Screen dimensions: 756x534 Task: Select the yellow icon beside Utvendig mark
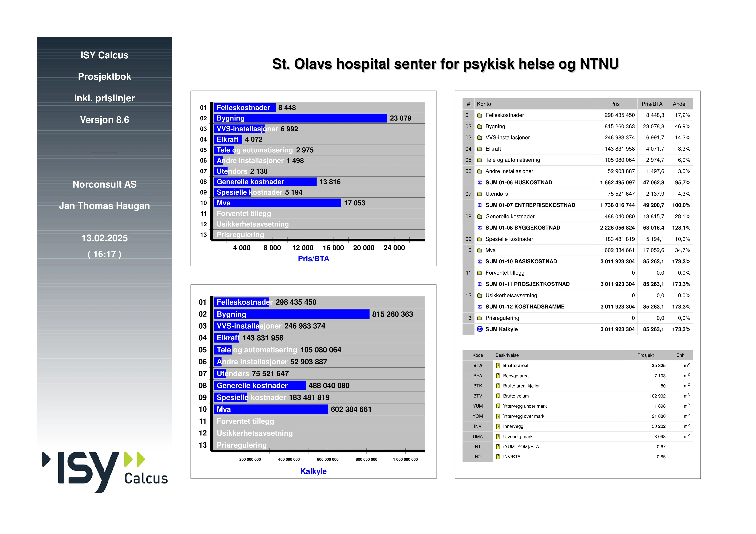498,436
